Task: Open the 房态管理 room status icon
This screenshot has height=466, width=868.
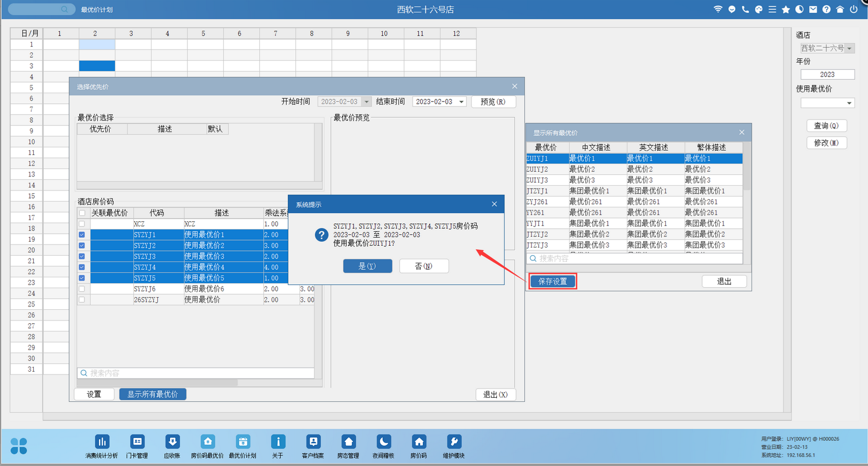Action: coord(348,442)
